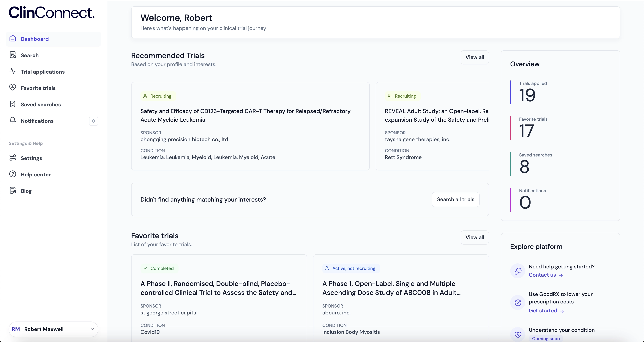Click the Favorite trials count 17
This screenshot has height=342, width=644.
click(x=526, y=131)
